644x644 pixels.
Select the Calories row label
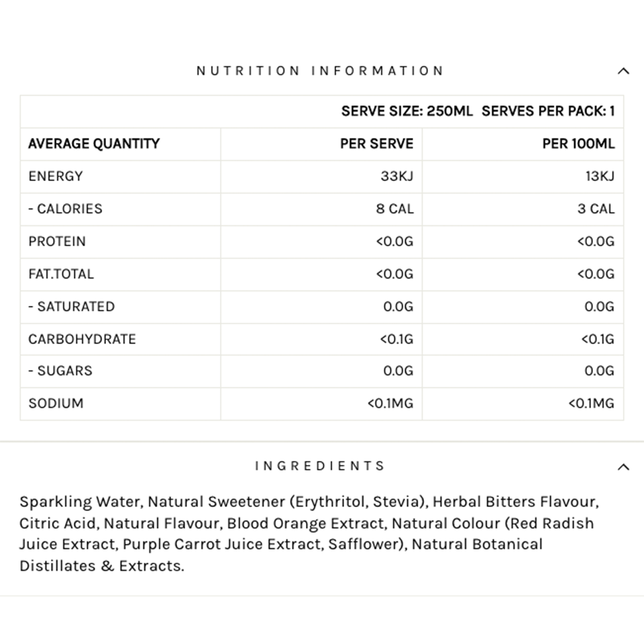66,209
